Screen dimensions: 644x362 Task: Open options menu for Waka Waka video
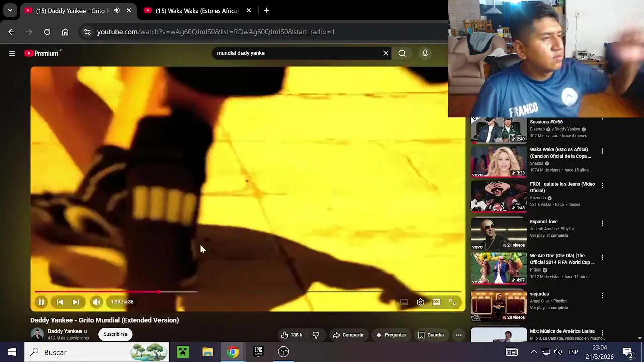[602, 151]
